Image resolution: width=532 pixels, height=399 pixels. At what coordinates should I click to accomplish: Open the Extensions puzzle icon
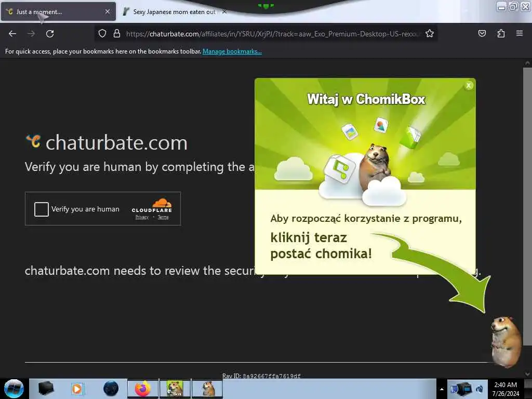click(x=501, y=33)
